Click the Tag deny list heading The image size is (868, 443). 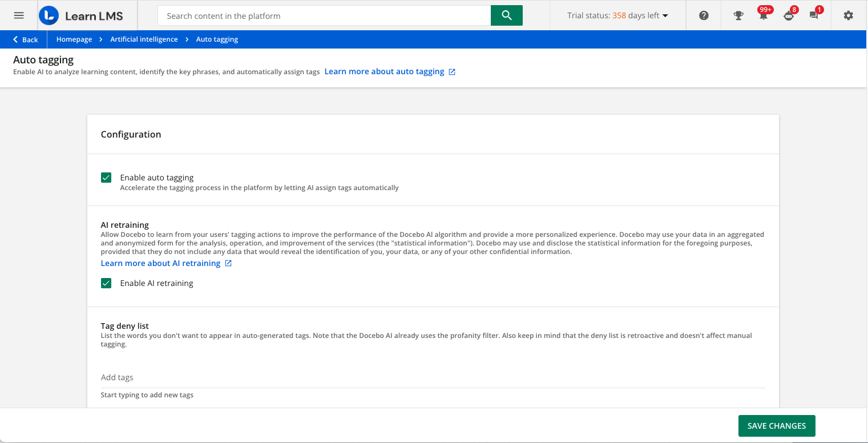point(124,326)
